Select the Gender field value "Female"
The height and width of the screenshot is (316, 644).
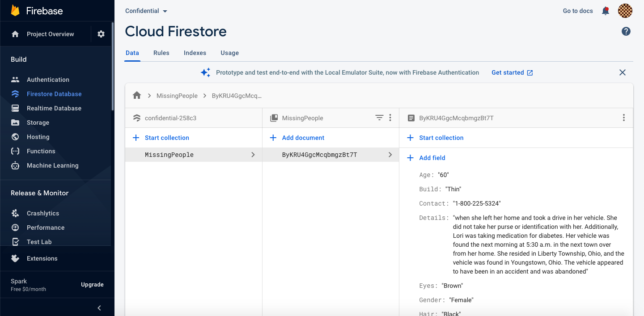coord(461,300)
